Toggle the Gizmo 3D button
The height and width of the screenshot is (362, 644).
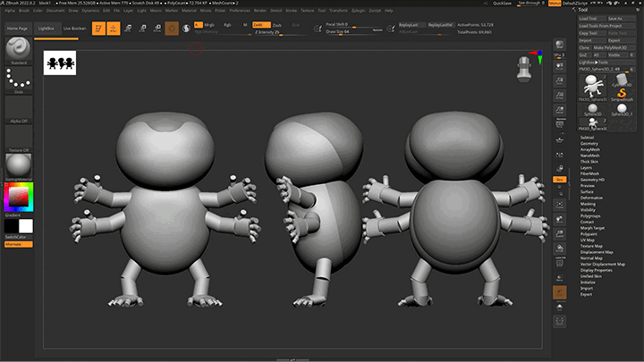[172, 29]
